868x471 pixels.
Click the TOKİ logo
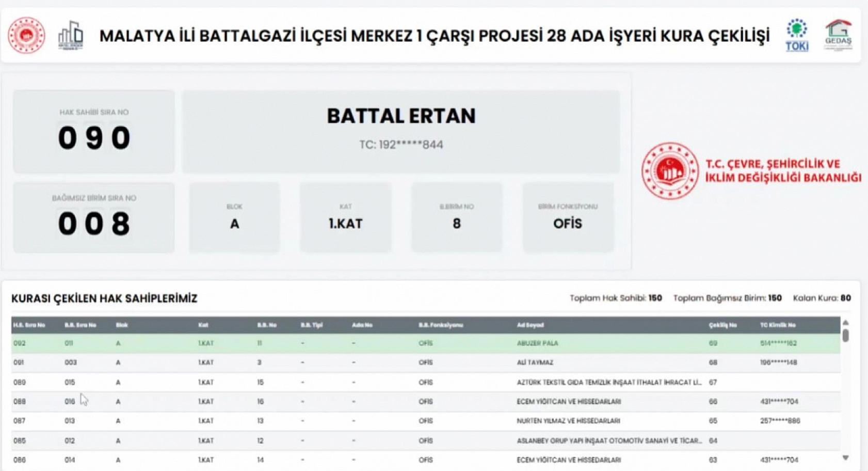(x=797, y=35)
